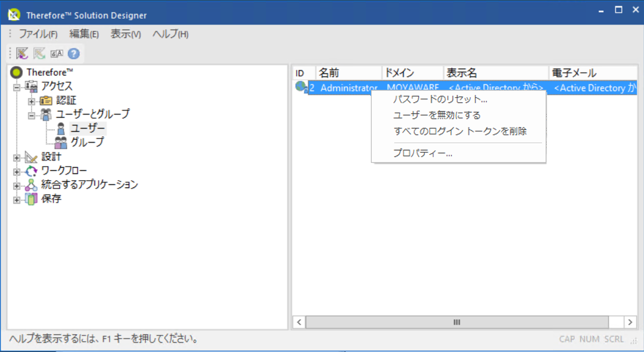Expand the 保存 tree node
The height and width of the screenshot is (352, 644).
(x=17, y=200)
